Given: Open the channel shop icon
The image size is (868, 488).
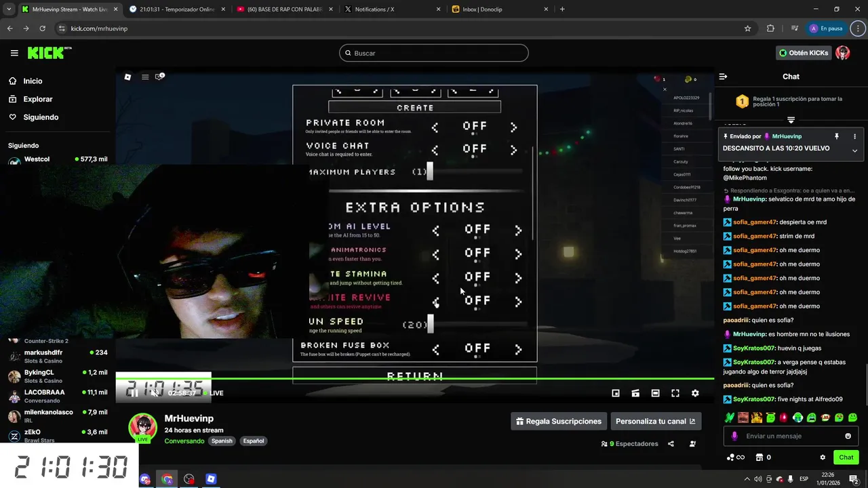Looking at the screenshot, I should coord(759,457).
